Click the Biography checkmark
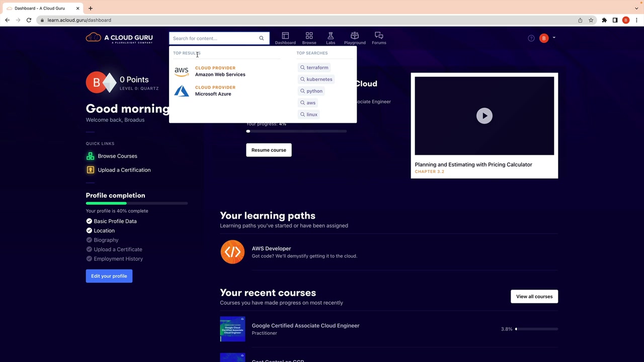The height and width of the screenshot is (362, 644). pyautogui.click(x=89, y=240)
